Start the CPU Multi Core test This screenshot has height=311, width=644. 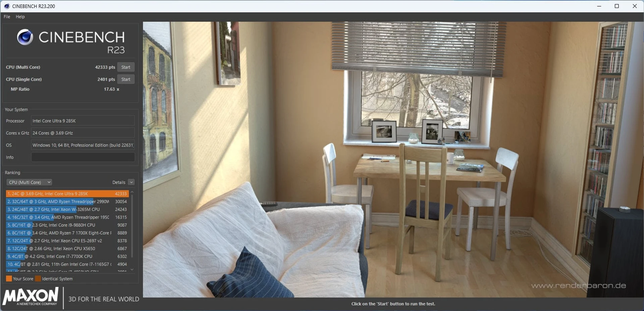(126, 67)
